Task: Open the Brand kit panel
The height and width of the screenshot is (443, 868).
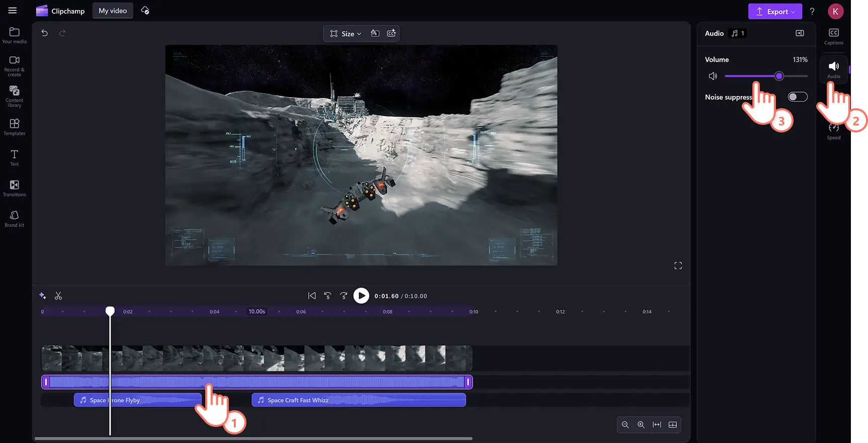Action: tap(15, 219)
